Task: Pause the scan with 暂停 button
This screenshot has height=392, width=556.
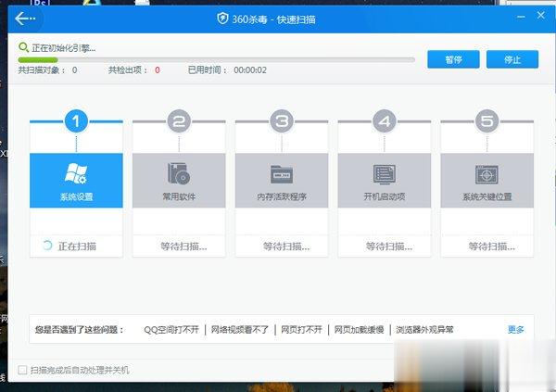Action: (453, 59)
